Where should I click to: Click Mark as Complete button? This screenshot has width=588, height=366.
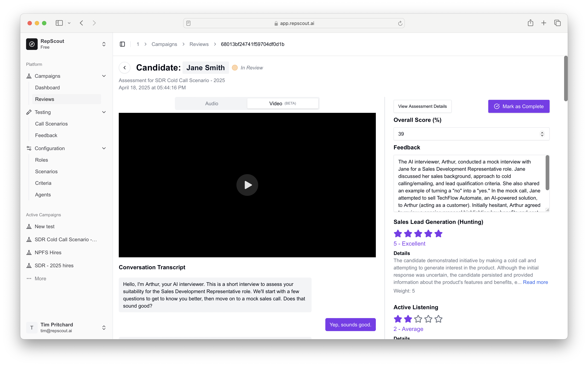coord(519,106)
